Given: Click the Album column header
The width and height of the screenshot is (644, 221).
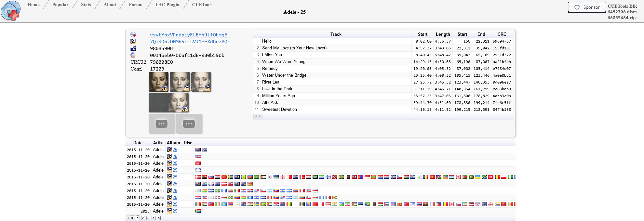Looking at the screenshot, I should tap(173, 143).
